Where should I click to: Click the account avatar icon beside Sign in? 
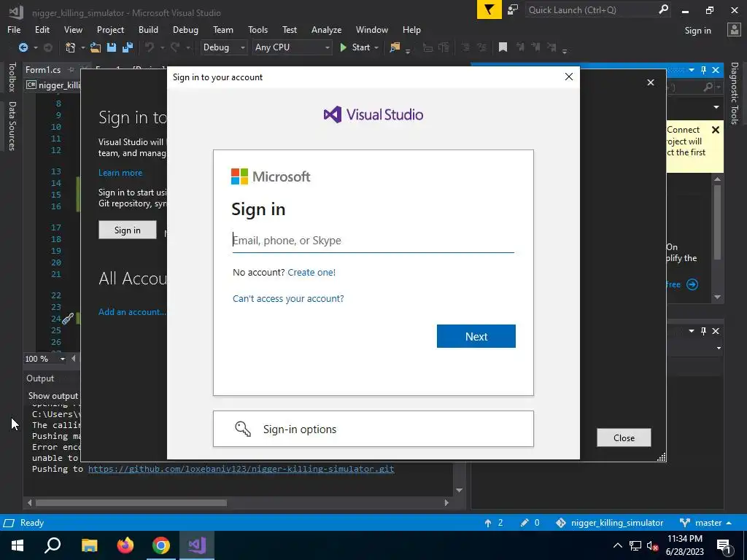[734, 30]
